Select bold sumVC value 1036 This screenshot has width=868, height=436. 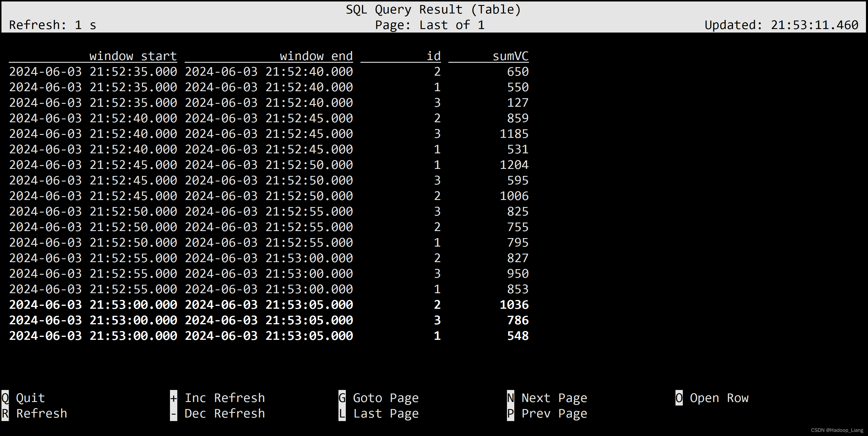[x=514, y=304]
